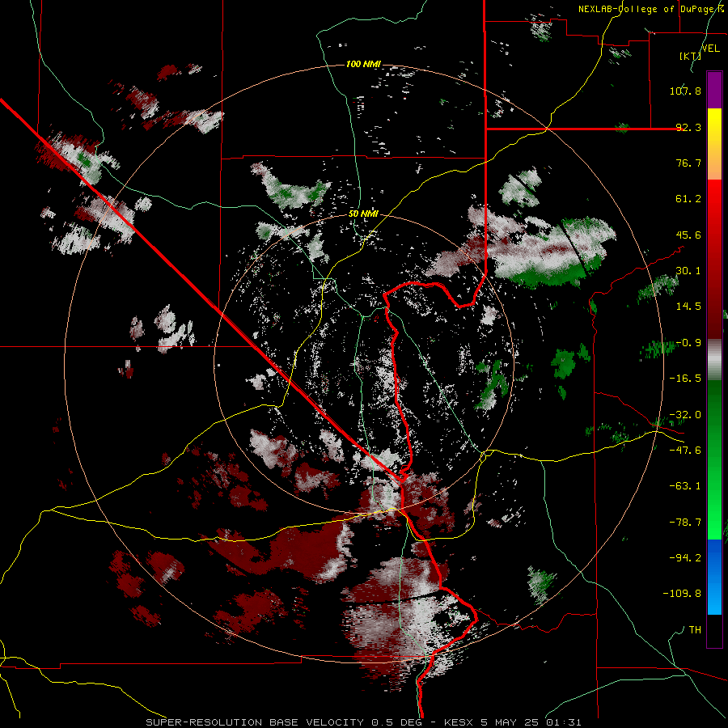This screenshot has width=728, height=728.
Task: Click the 30.1 velocity scale value
Action: click(x=688, y=271)
